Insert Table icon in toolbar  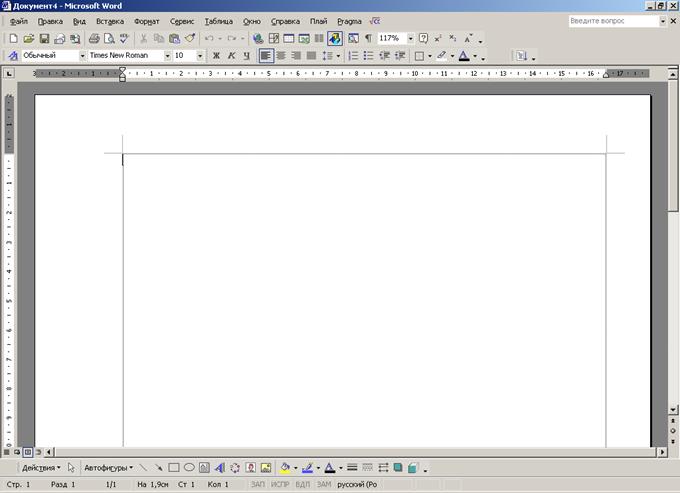click(289, 39)
